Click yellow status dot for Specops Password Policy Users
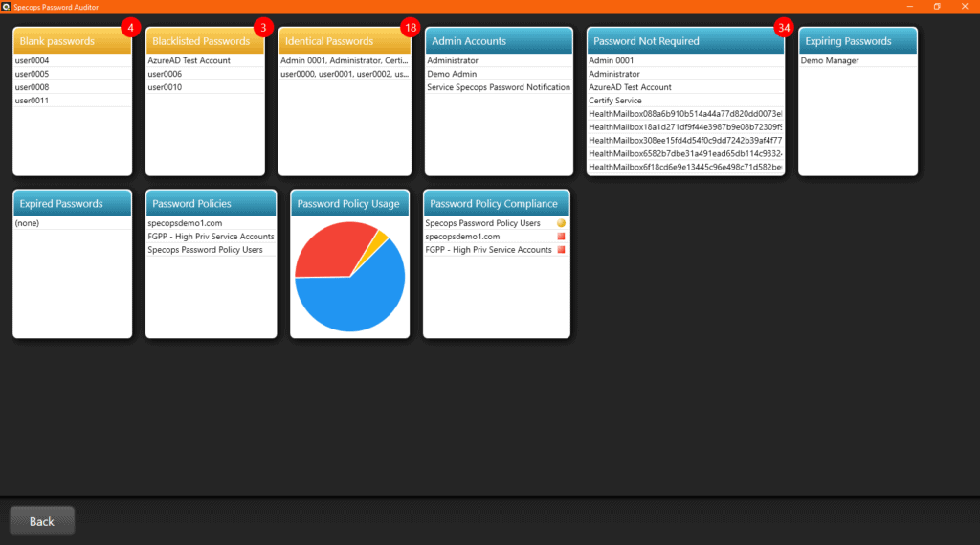 pyautogui.click(x=561, y=223)
